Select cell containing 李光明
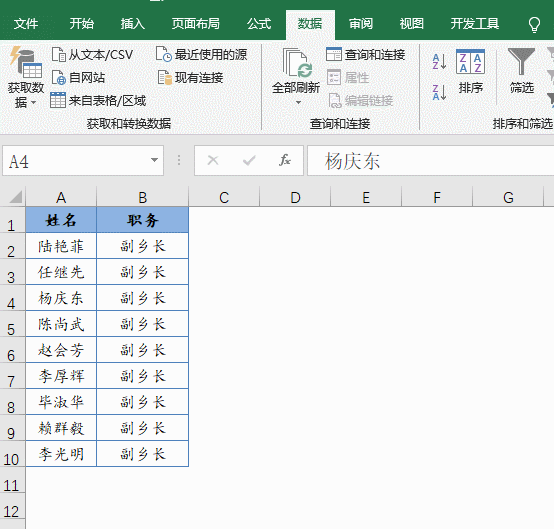The width and height of the screenshot is (554, 529). 61,454
